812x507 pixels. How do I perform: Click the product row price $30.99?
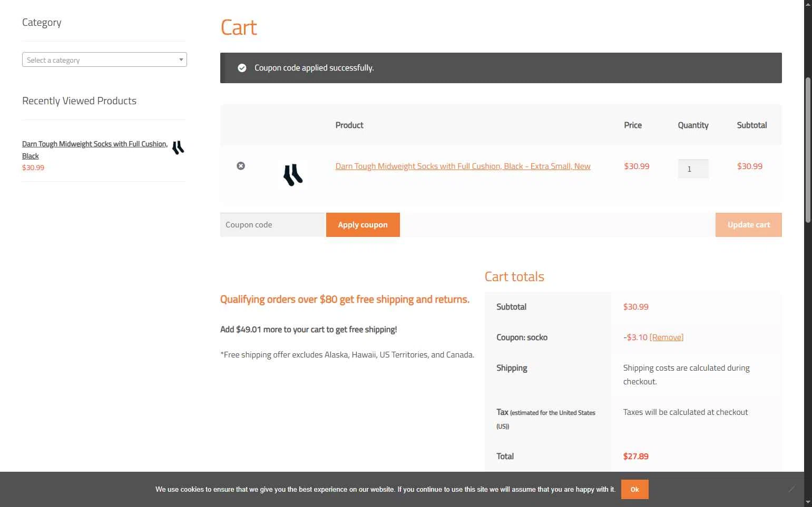[637, 166]
